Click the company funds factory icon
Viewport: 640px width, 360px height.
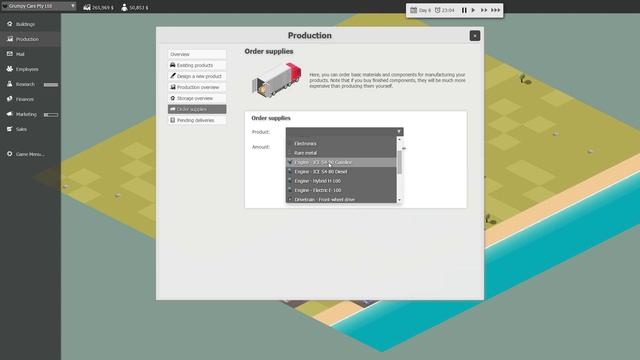[87, 7]
